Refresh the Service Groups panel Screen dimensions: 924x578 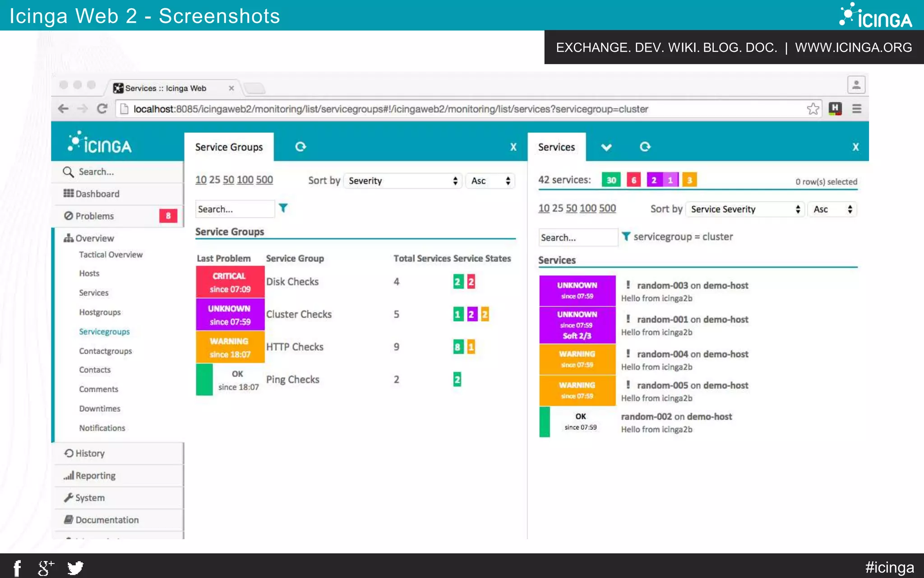click(300, 147)
